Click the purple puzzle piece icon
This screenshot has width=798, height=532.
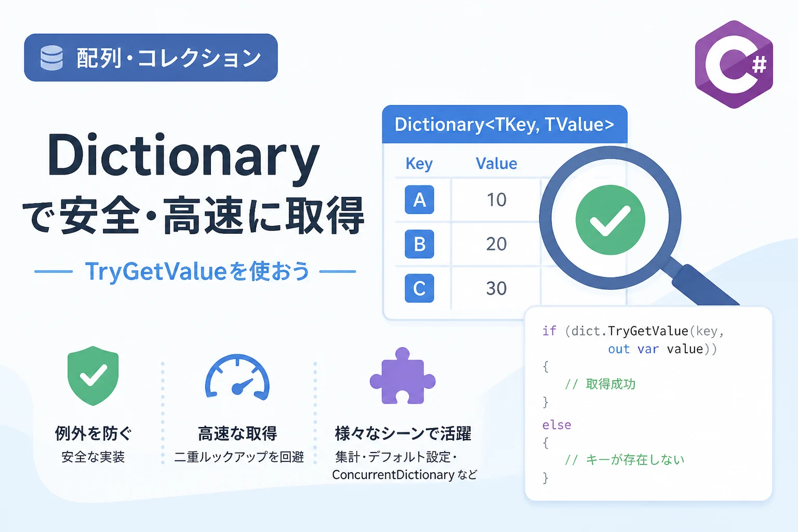coord(403,376)
